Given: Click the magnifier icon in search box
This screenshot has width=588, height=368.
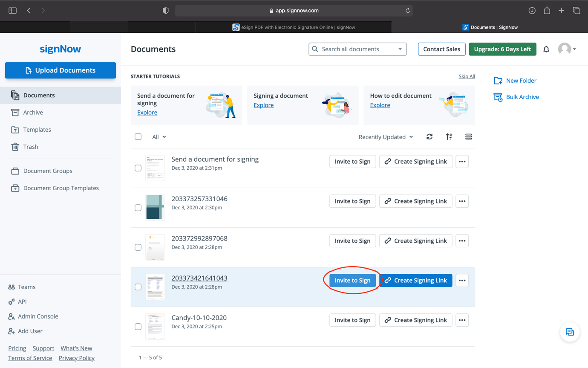Looking at the screenshot, I should (x=315, y=49).
